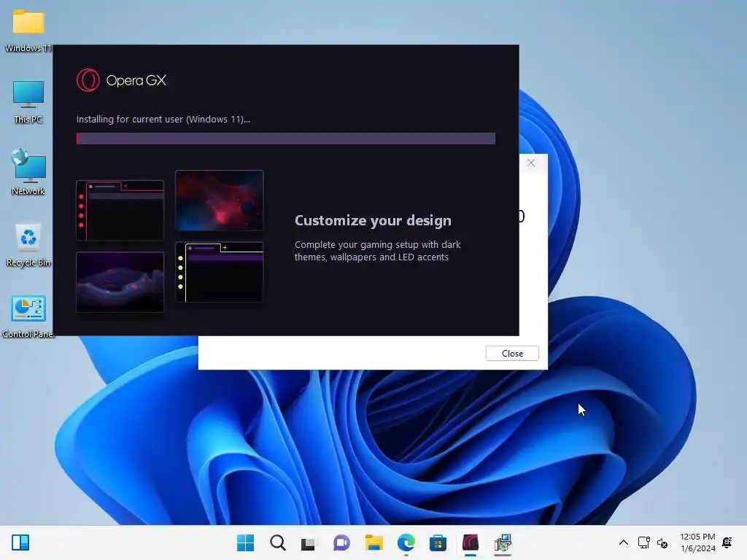Click Close button in the white dialog
Image resolution: width=747 pixels, height=560 pixels.
tap(512, 354)
